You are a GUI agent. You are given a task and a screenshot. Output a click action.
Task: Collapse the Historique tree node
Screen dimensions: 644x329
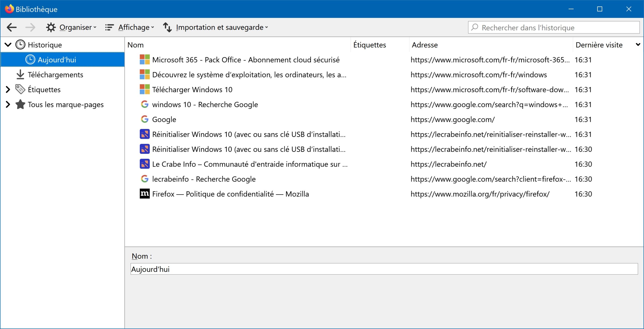(8, 45)
